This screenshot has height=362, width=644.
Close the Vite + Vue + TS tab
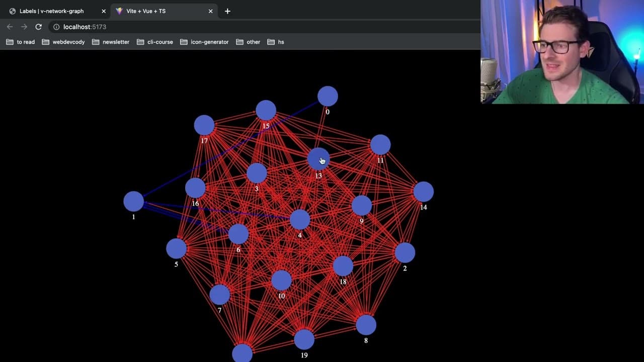click(210, 11)
